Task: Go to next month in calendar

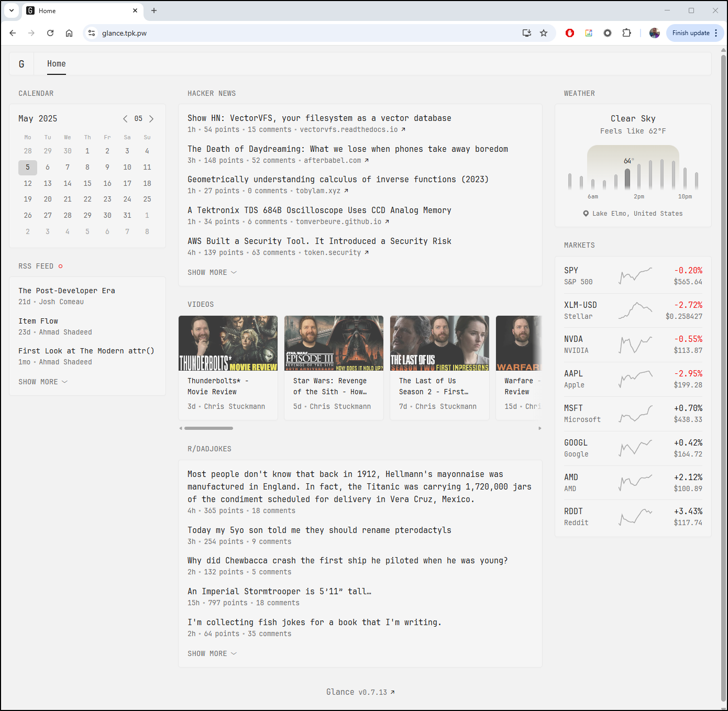Action: 151,119
